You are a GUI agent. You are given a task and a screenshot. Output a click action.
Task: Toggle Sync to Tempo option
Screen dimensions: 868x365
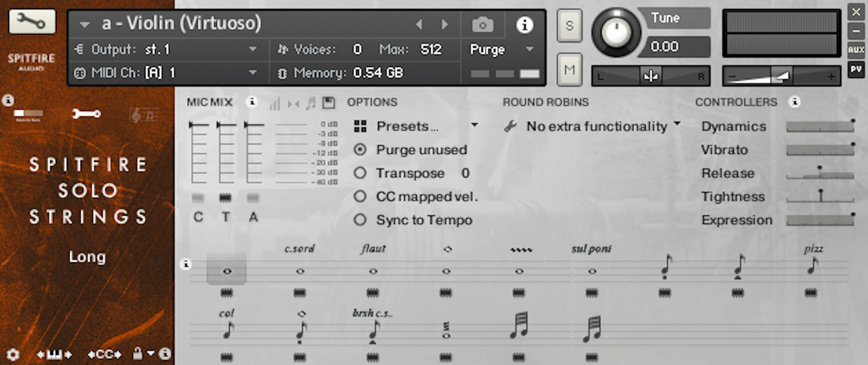point(360,220)
